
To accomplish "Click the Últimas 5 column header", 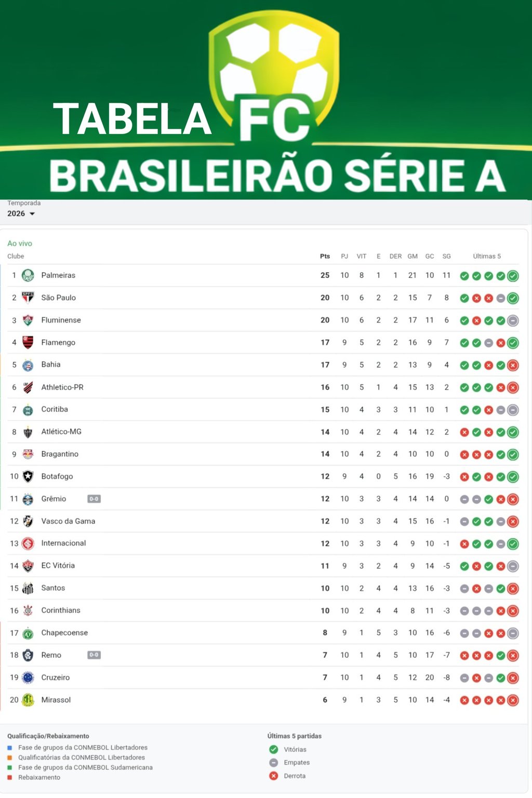I will 487,256.
